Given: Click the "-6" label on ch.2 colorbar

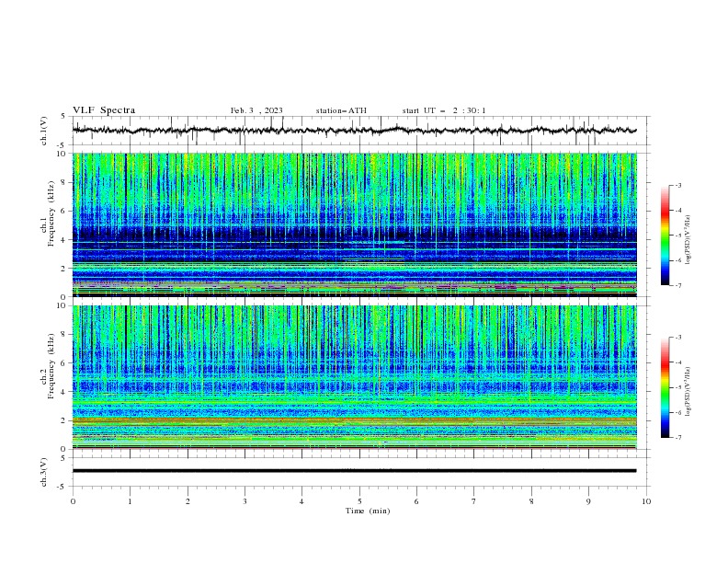Looking at the screenshot, I should tap(678, 412).
